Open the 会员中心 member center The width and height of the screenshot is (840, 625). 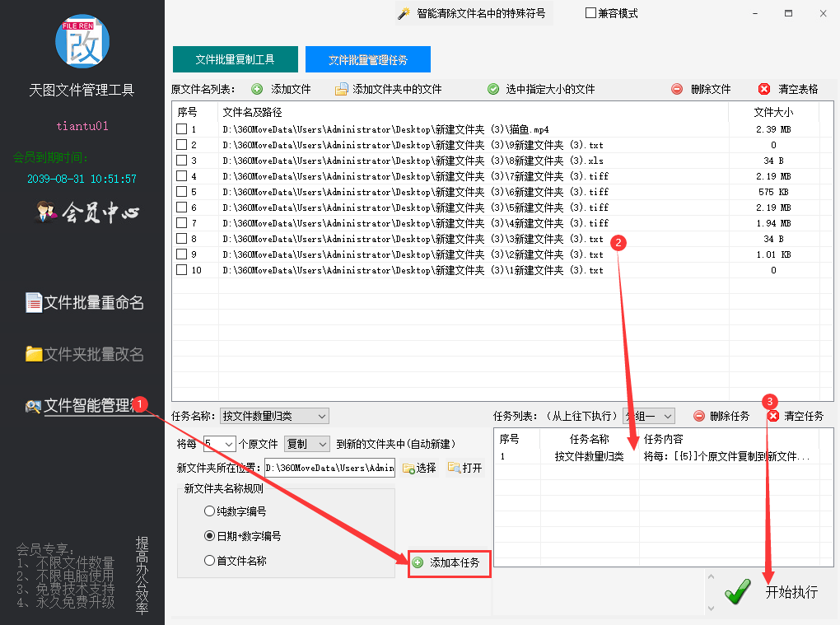tap(88, 212)
